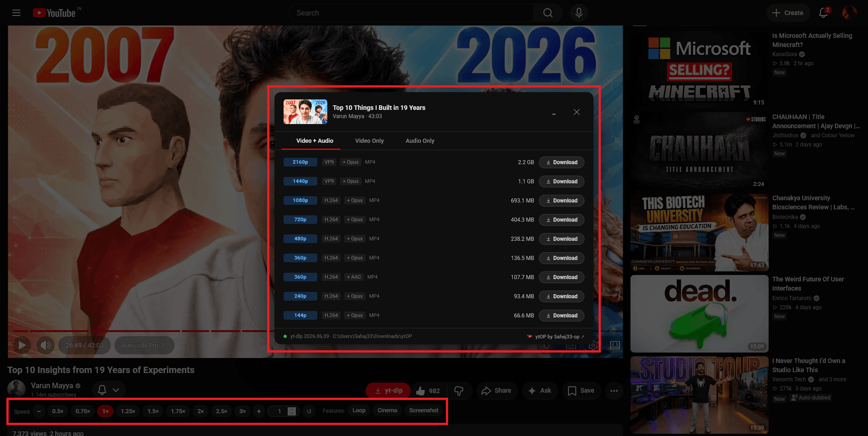Viewport: 868px width, 436px height.
Task: Open the YouTube guide hamburger menu
Action: coord(16,13)
